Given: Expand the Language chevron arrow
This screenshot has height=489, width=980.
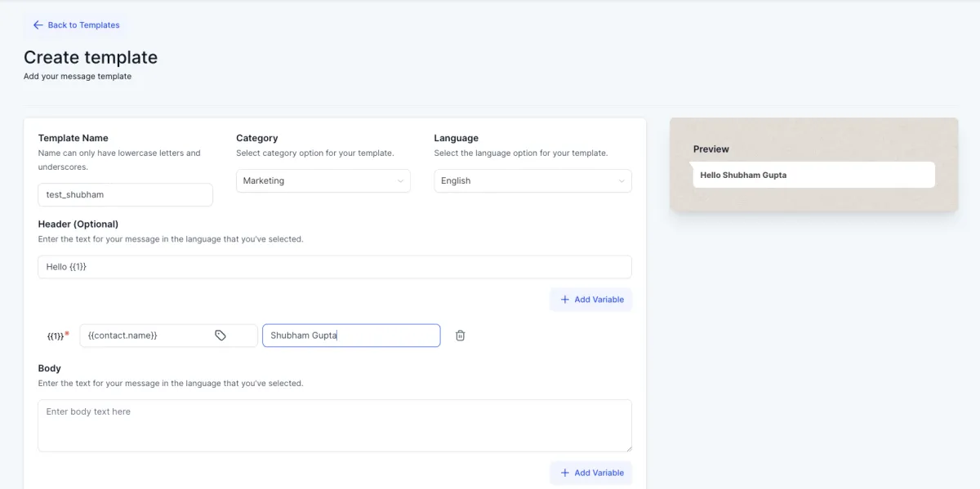Looking at the screenshot, I should (621, 181).
